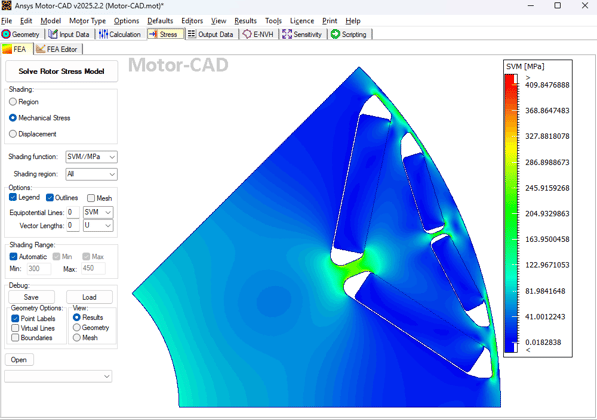Image resolution: width=597 pixels, height=420 pixels.
Task: Select the Region shading radio button
Action: [13, 102]
